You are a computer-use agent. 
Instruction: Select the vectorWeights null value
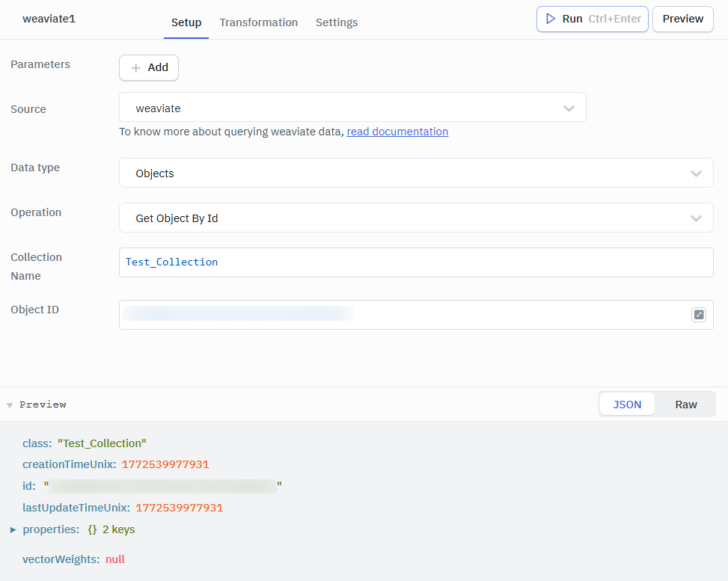tap(115, 559)
